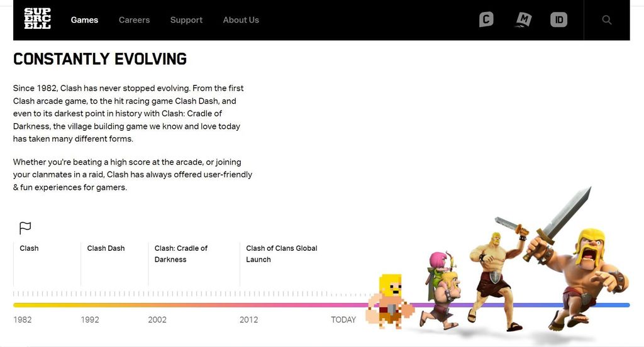Open the Games menu

click(84, 19)
